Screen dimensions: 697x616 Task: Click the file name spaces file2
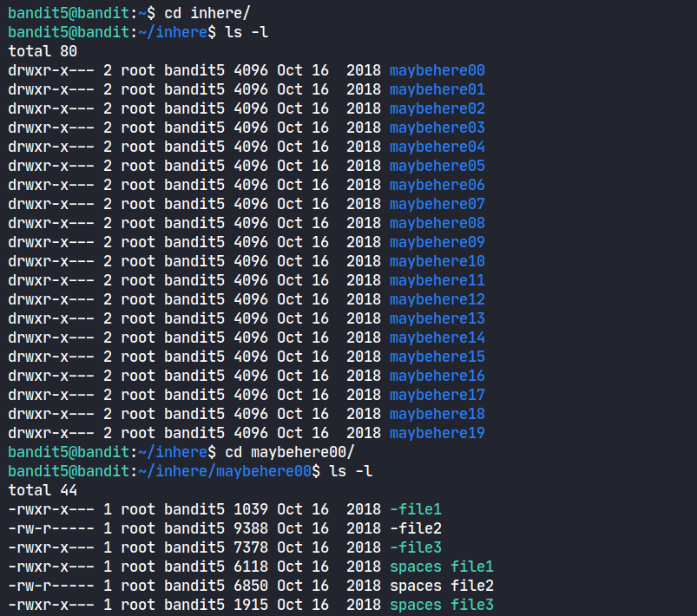[x=442, y=586]
